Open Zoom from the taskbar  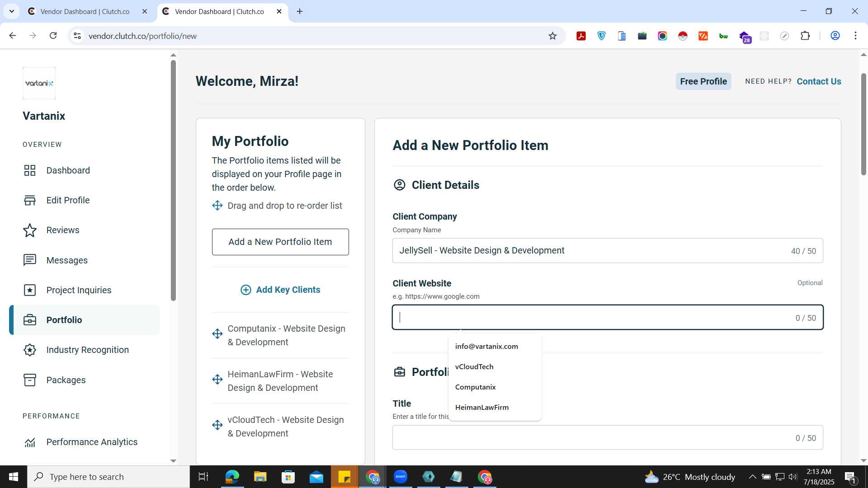tap(401, 477)
